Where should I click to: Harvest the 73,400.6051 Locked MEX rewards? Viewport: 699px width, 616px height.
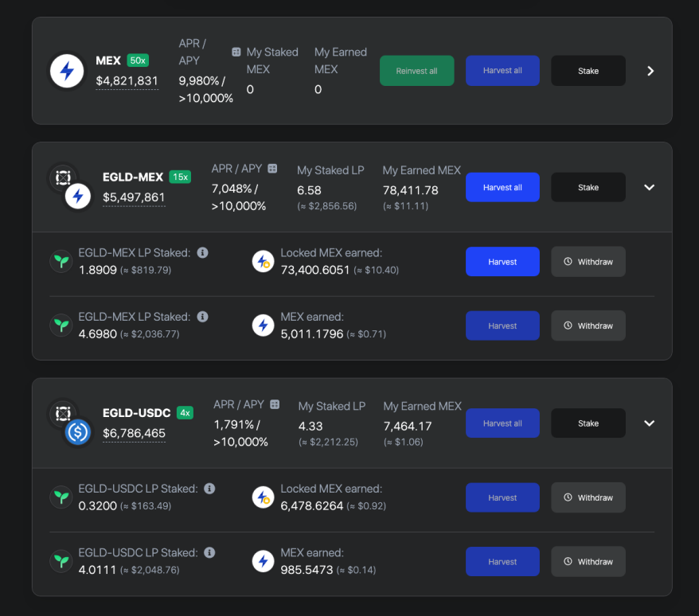[x=502, y=262]
